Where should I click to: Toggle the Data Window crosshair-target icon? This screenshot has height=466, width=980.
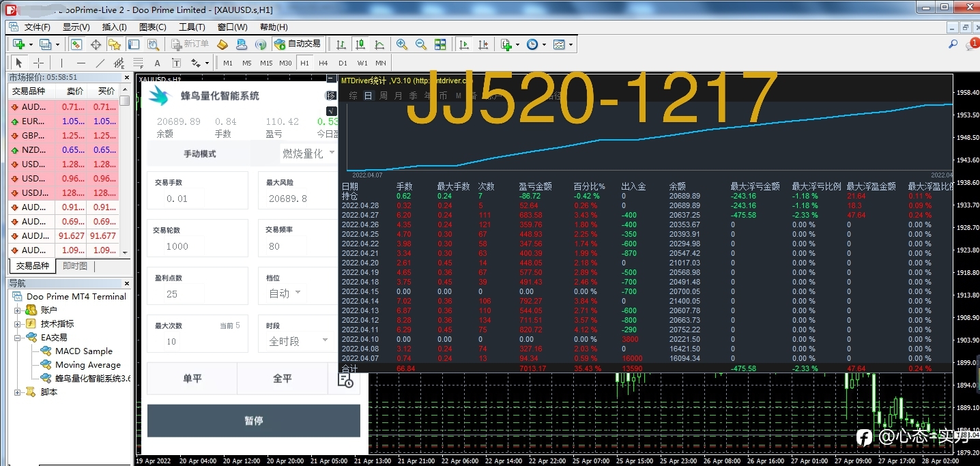pos(96,44)
